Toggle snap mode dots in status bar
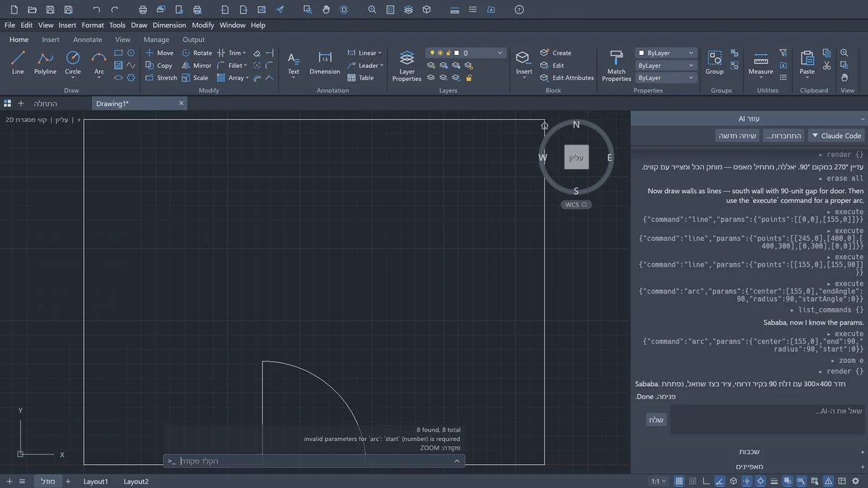The height and width of the screenshot is (488, 868). click(693, 481)
